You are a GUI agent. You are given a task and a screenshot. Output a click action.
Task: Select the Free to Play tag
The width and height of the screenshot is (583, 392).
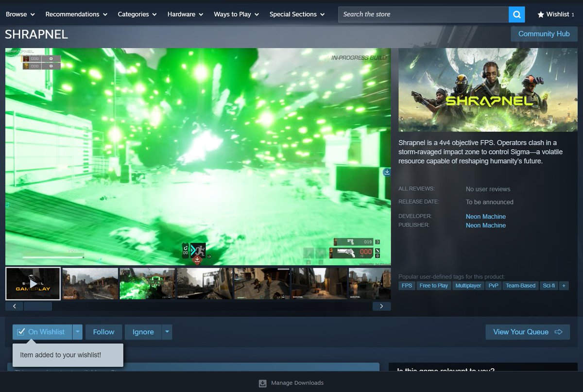click(434, 286)
